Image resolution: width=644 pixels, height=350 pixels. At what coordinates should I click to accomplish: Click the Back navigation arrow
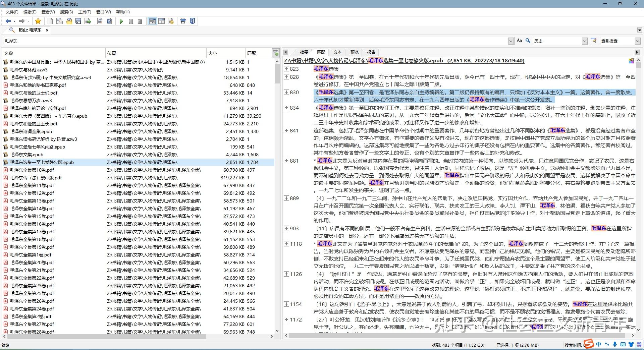[8, 21]
